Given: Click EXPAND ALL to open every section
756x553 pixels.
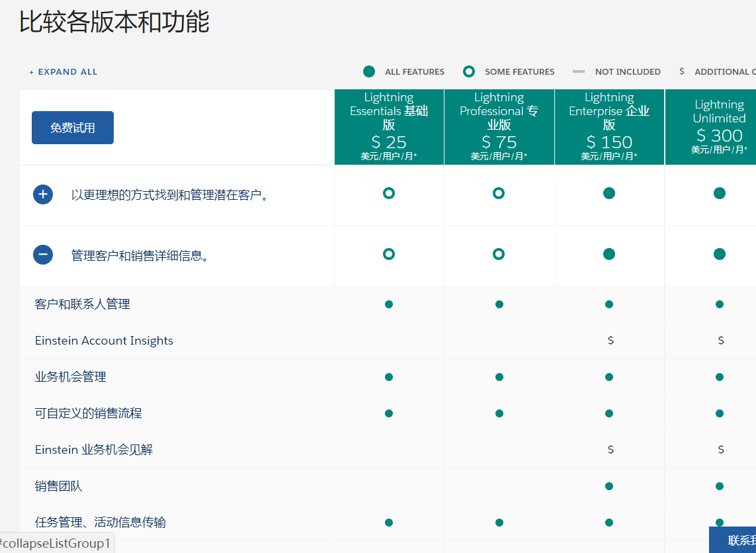Looking at the screenshot, I should click(63, 71).
